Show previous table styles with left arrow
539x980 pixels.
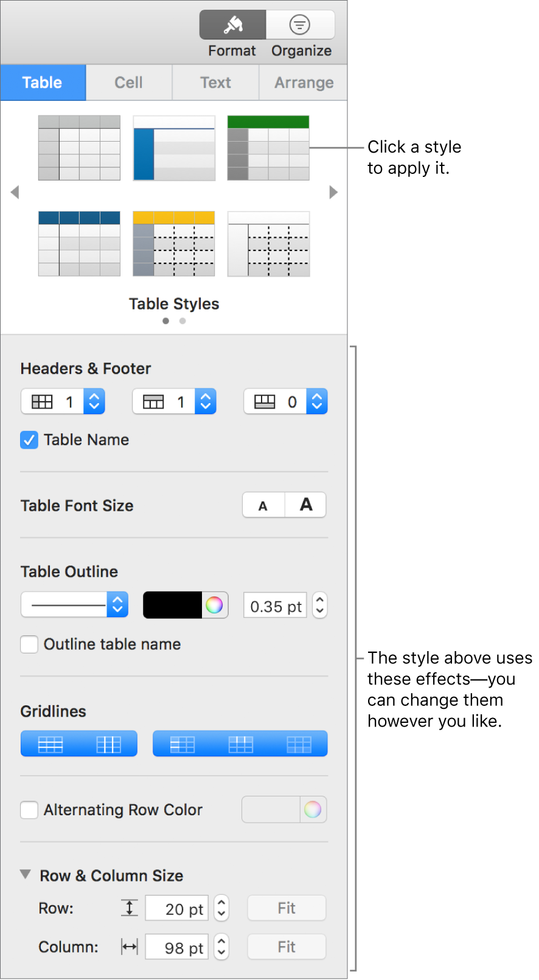point(15,192)
